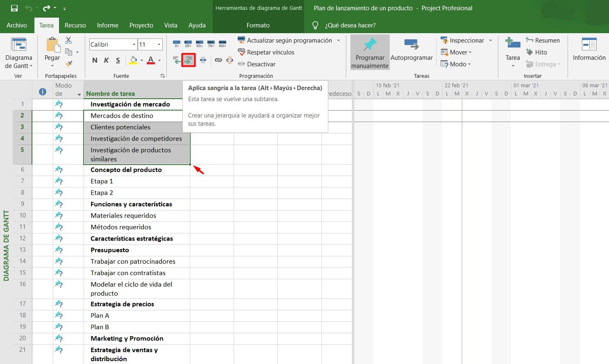Screen dimensions: 609x364
Task: Click the Información task information icon
Action: [x=589, y=44]
